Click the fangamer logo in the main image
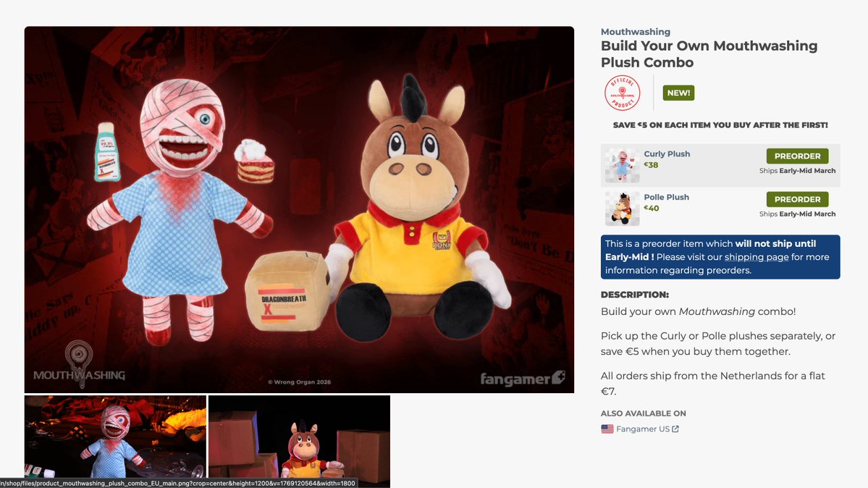The height and width of the screenshot is (488, 868). coord(523,379)
